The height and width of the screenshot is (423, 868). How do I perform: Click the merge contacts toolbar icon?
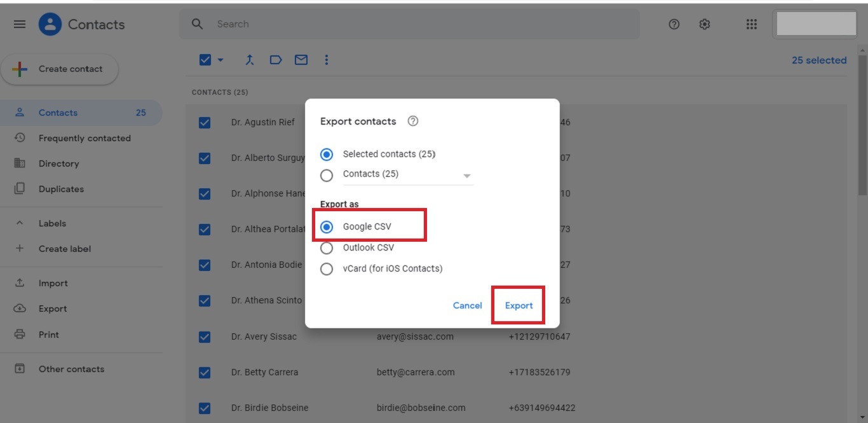(x=250, y=60)
